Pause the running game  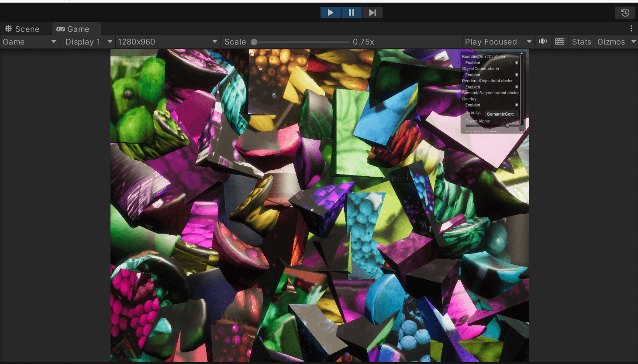pyautogui.click(x=352, y=13)
